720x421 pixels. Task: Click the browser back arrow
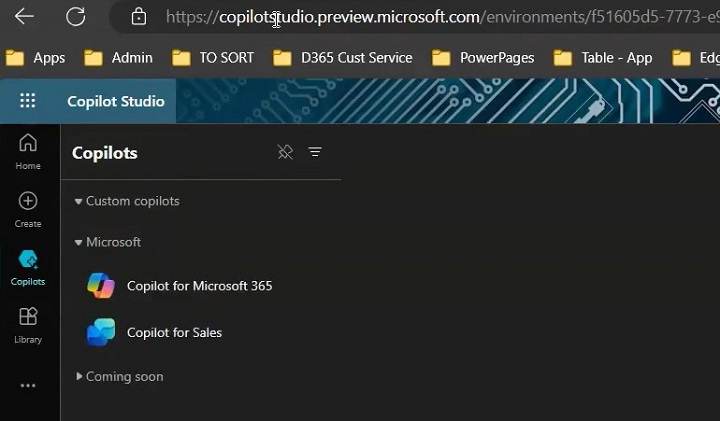click(24, 16)
